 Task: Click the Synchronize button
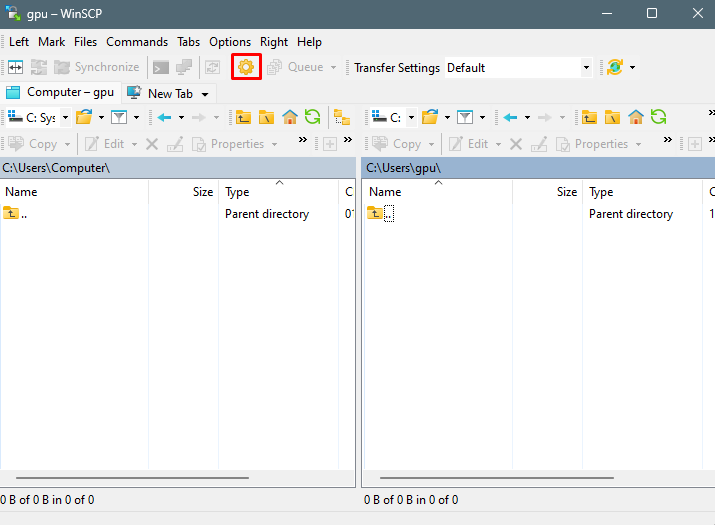click(x=96, y=67)
